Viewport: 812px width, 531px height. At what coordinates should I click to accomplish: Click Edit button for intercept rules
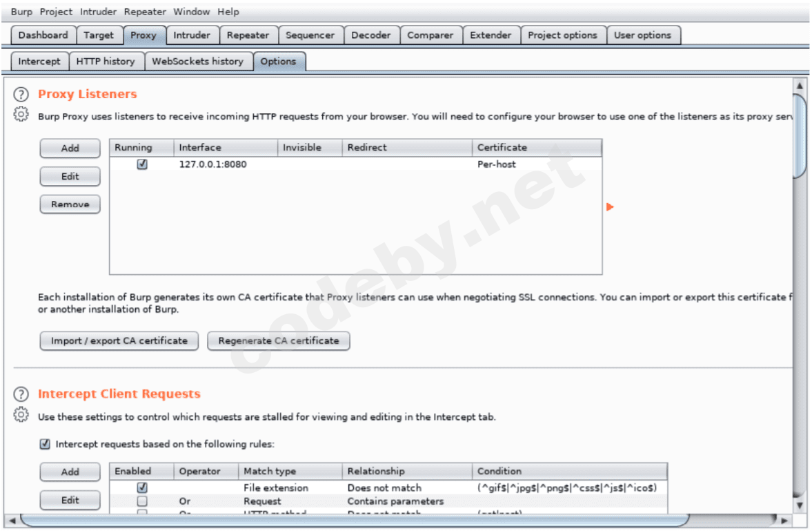coord(70,501)
